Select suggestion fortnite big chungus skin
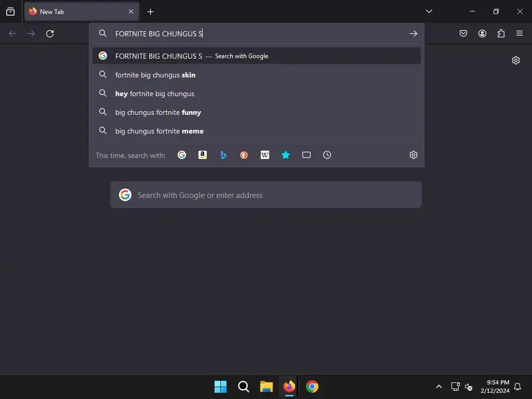 tap(257, 75)
